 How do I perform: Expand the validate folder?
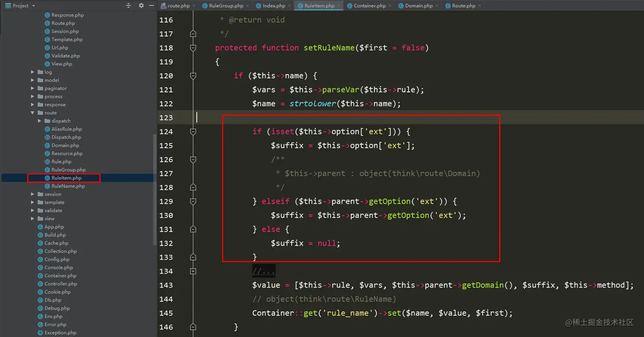33,210
